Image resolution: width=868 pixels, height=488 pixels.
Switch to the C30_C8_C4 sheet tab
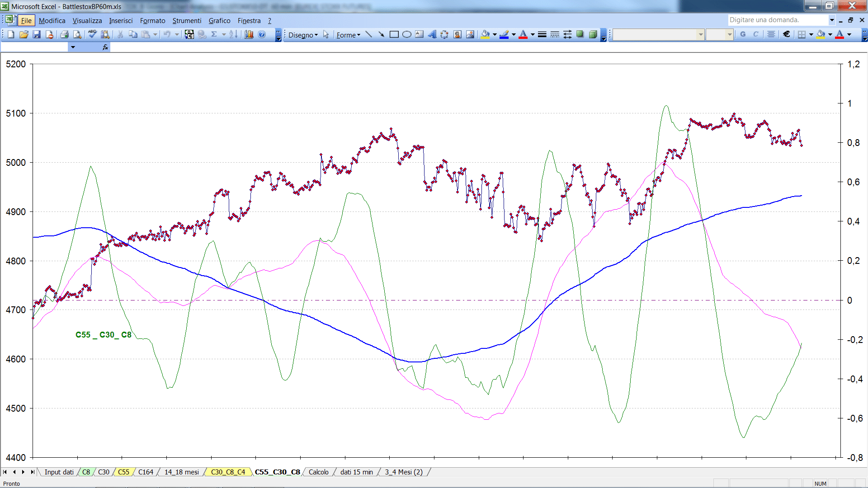[228, 472]
